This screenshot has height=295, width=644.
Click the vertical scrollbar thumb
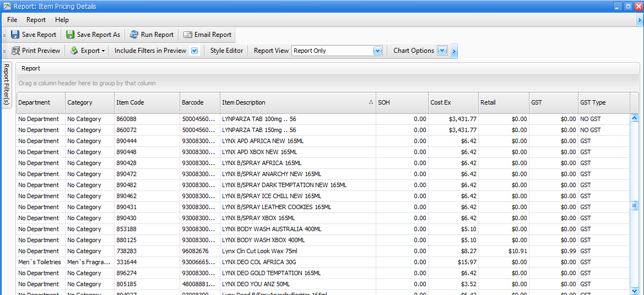[x=634, y=205]
